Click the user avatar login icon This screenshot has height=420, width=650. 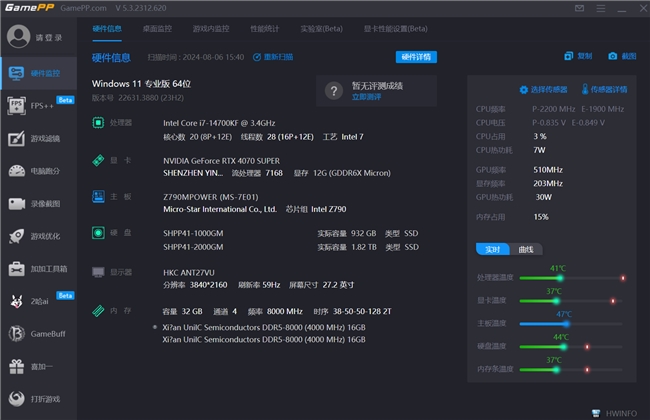pyautogui.click(x=18, y=36)
